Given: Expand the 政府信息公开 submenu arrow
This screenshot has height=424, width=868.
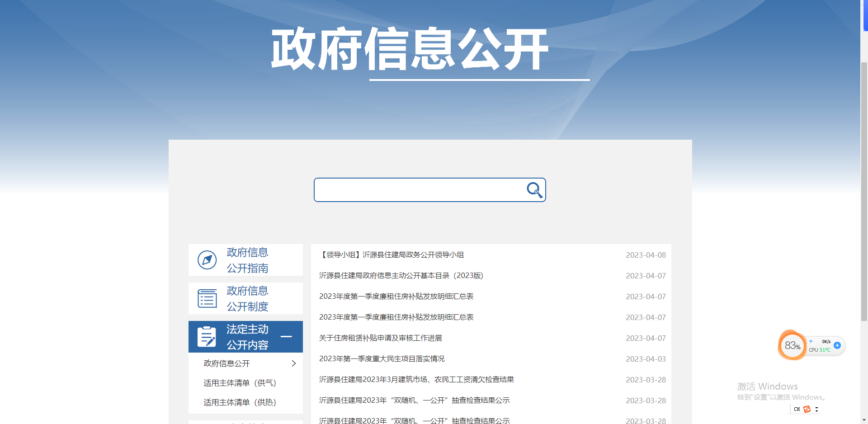Looking at the screenshot, I should click(294, 363).
